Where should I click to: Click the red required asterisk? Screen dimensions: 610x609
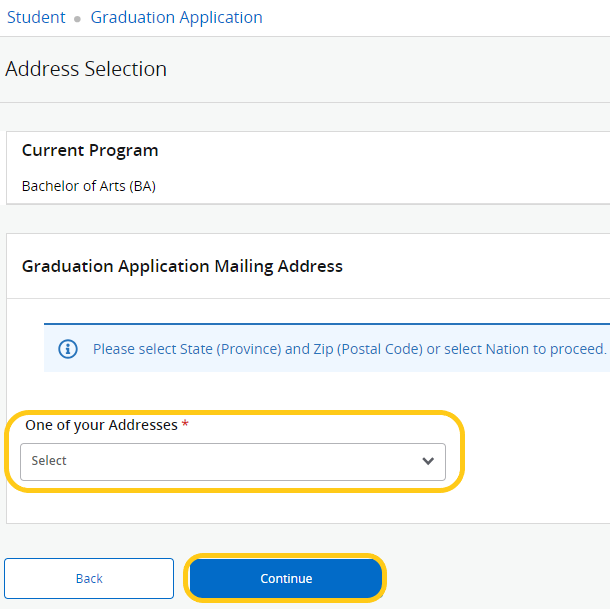185,424
